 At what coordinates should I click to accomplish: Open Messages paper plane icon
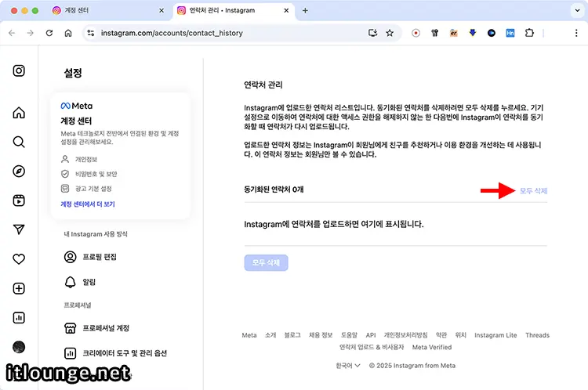coord(19,229)
